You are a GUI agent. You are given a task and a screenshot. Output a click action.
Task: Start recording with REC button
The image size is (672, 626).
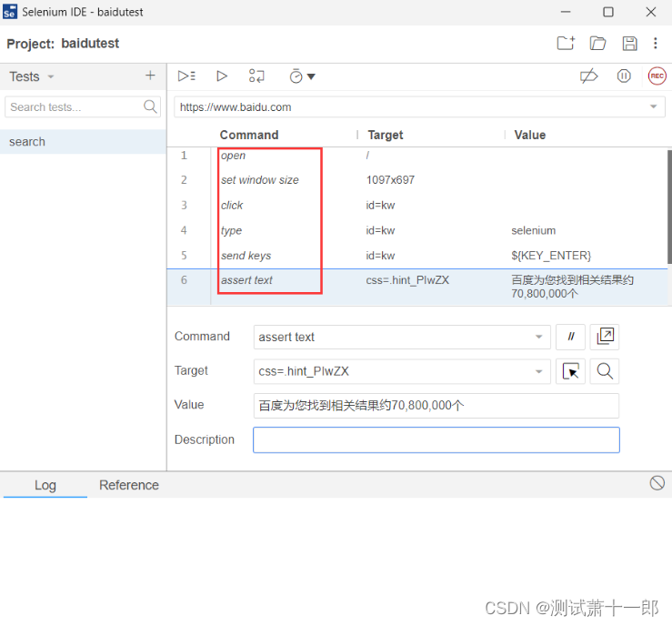657,76
